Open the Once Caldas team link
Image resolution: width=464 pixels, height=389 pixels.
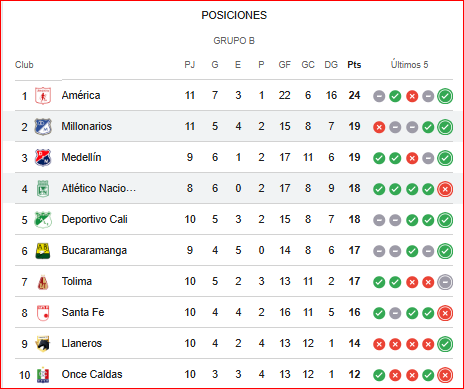pos(92,374)
